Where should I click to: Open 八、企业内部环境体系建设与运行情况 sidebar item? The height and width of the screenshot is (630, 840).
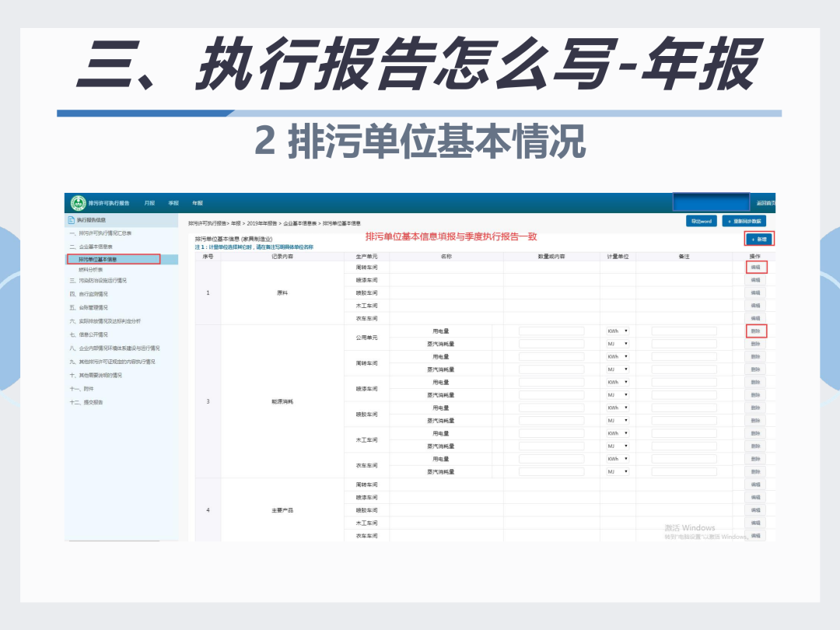click(x=114, y=348)
